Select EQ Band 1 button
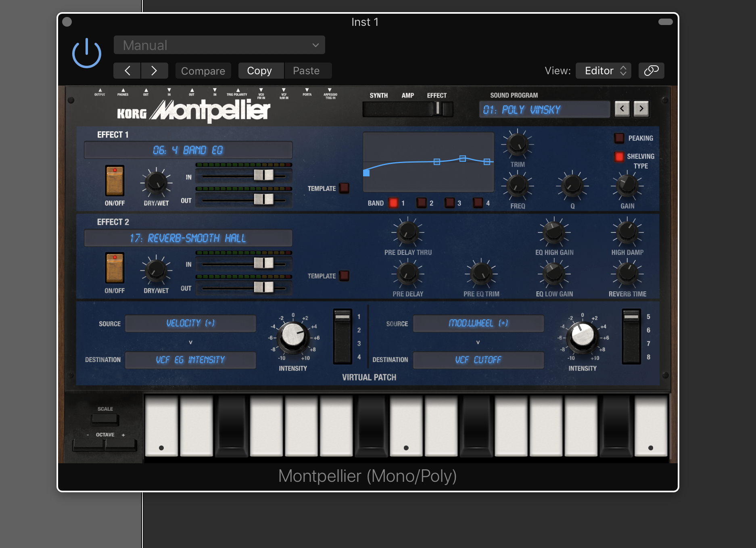 393,203
